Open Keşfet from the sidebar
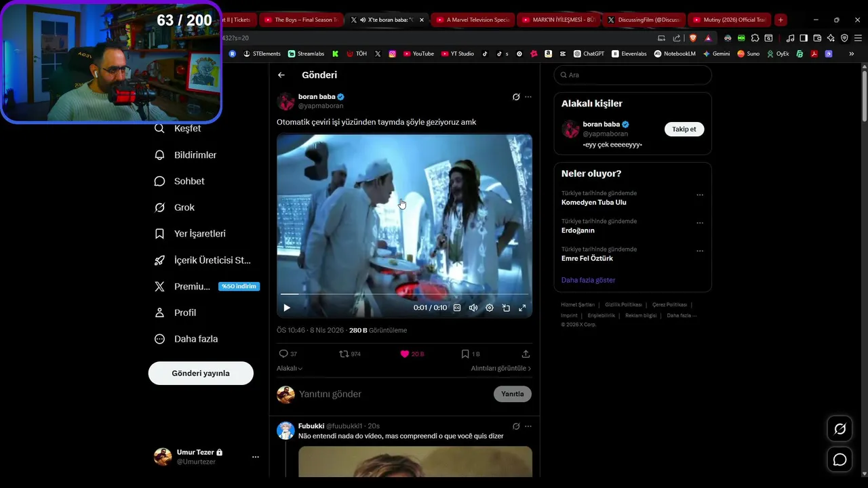 pyautogui.click(x=178, y=129)
